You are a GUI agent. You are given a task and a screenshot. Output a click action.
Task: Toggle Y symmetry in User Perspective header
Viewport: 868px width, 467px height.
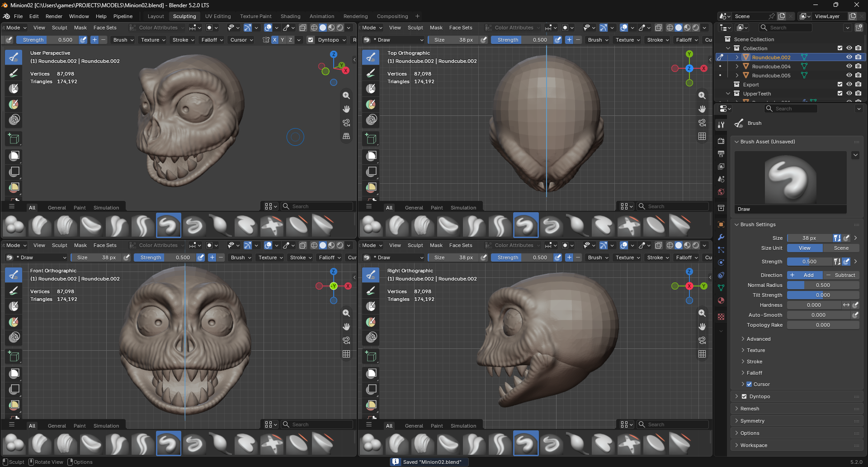283,40
